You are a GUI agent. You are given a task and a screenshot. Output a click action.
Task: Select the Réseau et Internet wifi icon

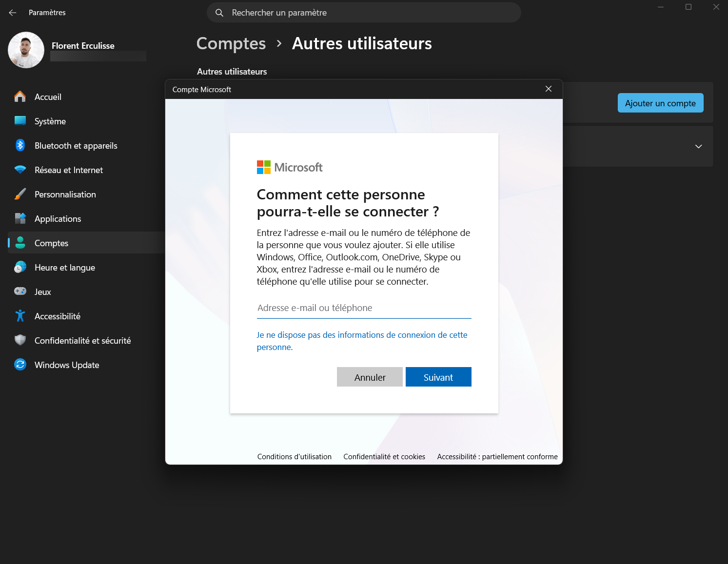(x=20, y=170)
